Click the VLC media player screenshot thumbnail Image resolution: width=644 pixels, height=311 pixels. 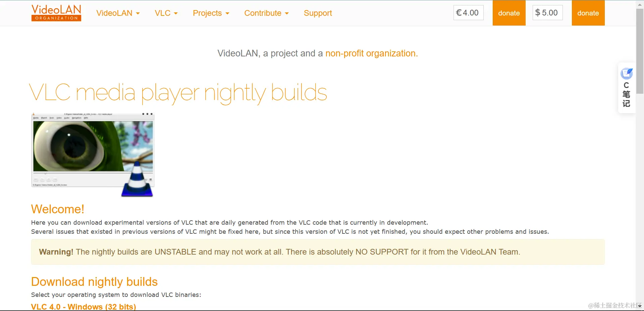(x=93, y=154)
